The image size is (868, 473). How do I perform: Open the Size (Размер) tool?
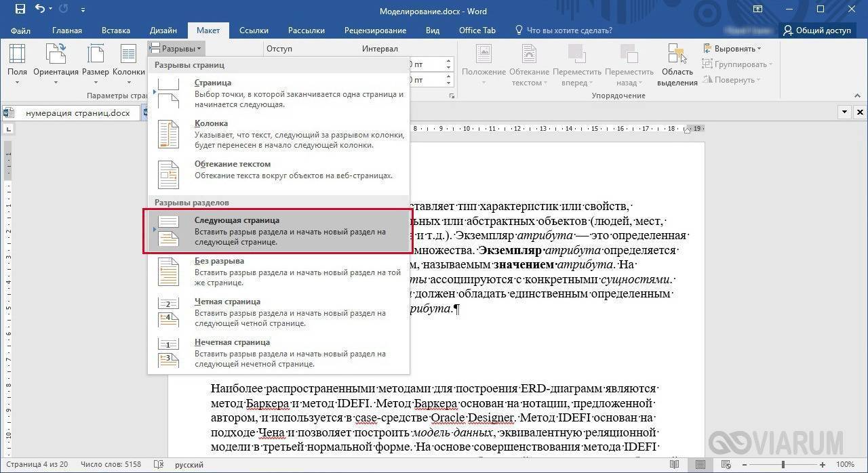coord(96,60)
